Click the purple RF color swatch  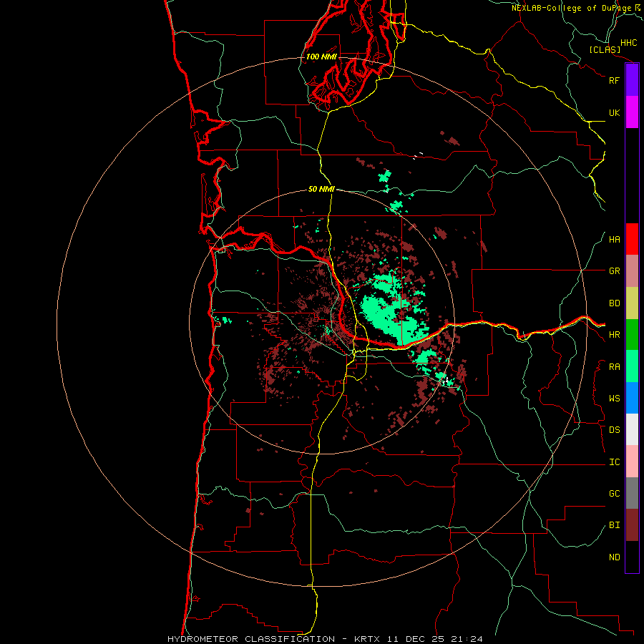point(632,80)
